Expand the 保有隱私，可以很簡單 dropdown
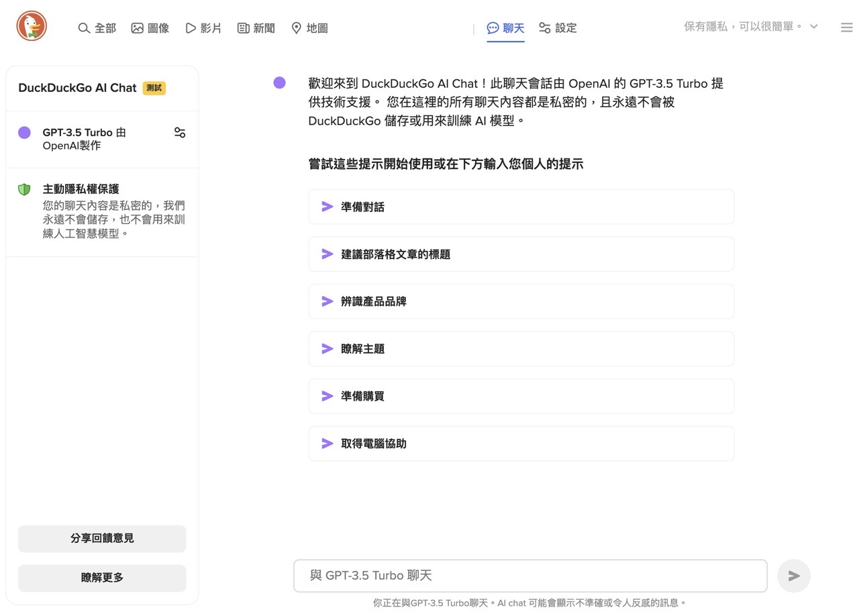 [x=751, y=26]
